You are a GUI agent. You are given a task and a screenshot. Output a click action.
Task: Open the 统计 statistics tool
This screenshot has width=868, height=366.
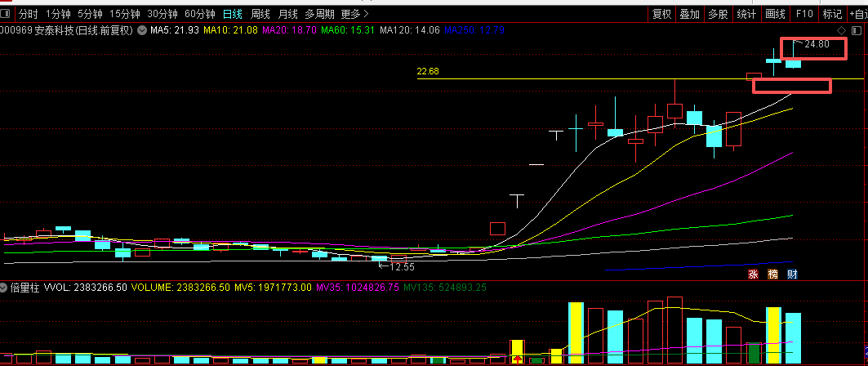click(746, 14)
